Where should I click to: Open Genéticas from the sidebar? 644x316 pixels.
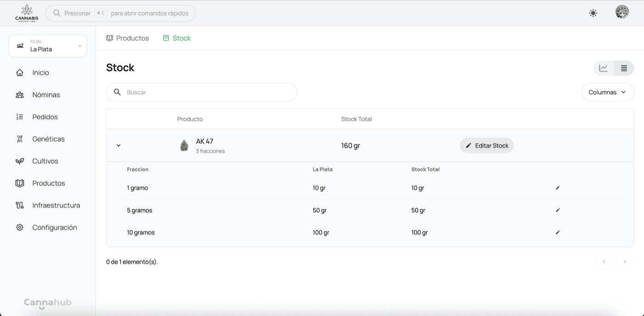tap(48, 139)
